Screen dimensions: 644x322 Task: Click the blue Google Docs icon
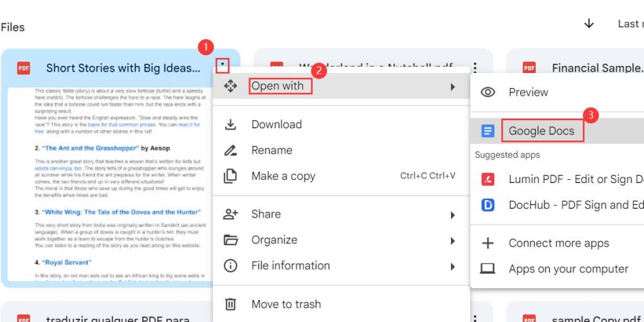click(487, 131)
